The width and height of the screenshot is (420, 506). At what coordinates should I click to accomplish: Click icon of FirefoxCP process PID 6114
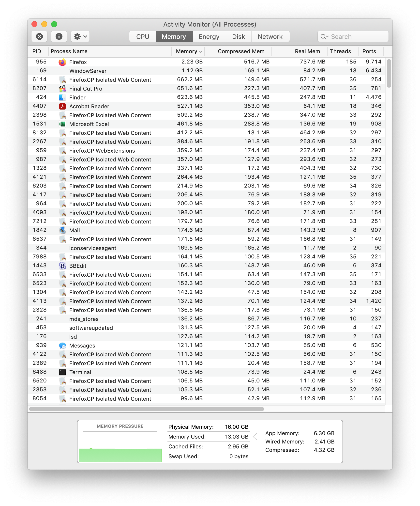(x=63, y=80)
